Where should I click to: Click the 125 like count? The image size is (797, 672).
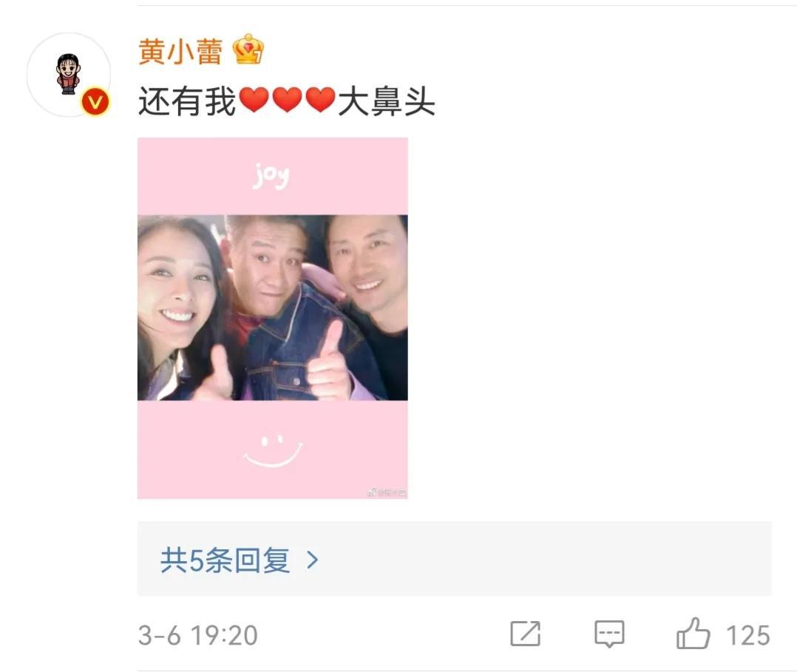pyautogui.click(x=747, y=635)
